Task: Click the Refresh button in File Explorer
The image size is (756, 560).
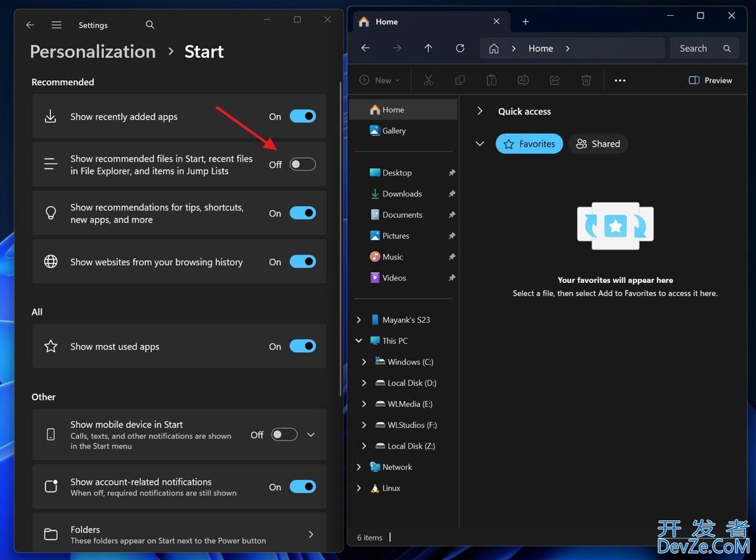Action: tap(460, 49)
